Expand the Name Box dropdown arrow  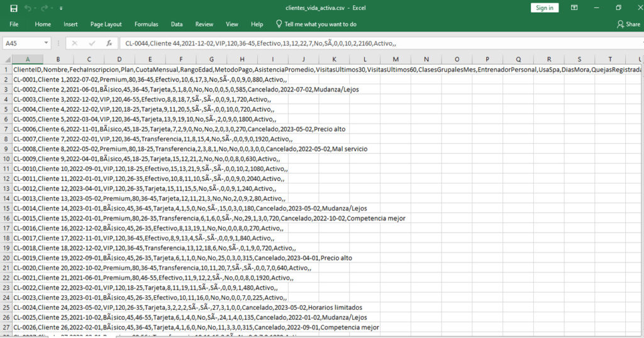[47, 43]
